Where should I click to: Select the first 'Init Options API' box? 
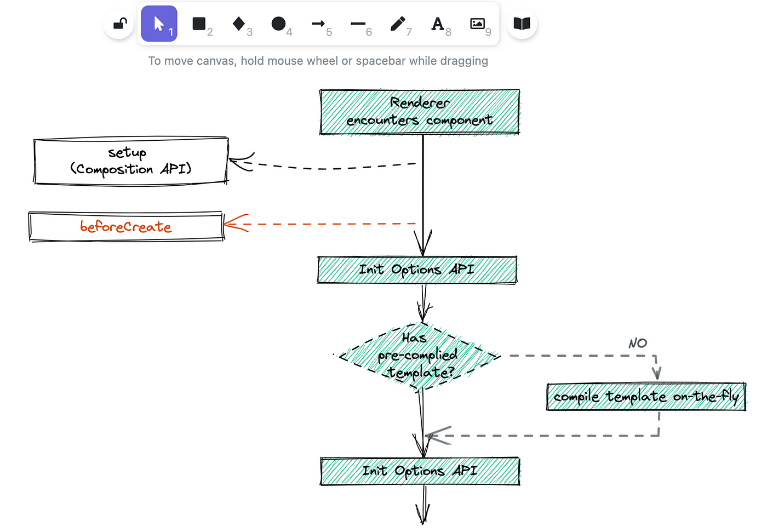tap(417, 270)
